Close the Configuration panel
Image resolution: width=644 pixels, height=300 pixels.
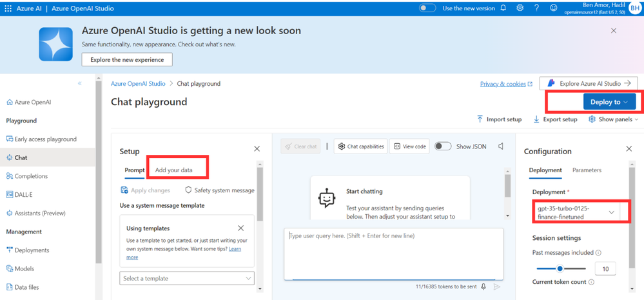coord(629,149)
